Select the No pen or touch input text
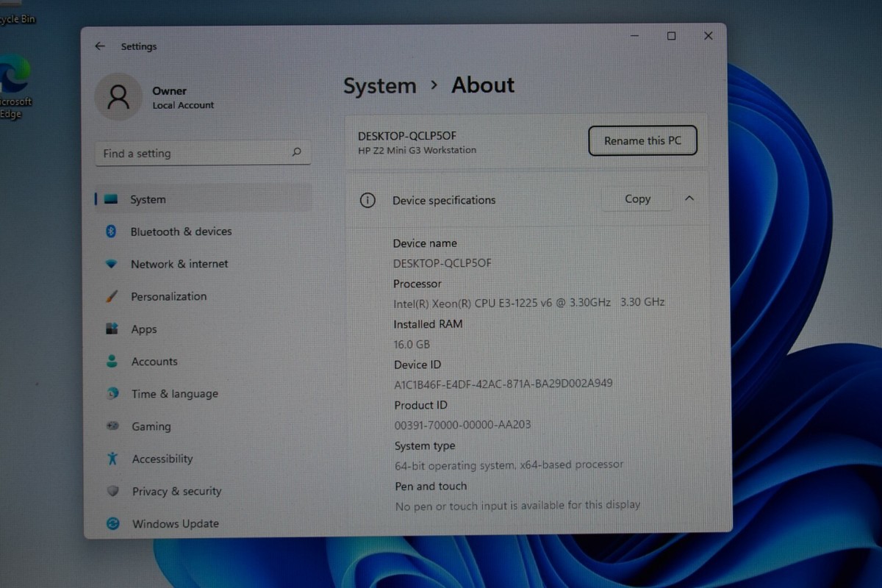This screenshot has width=882, height=588. point(517,506)
